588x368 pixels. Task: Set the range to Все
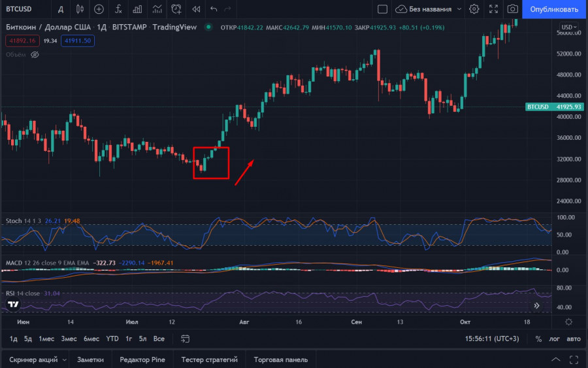coord(159,339)
